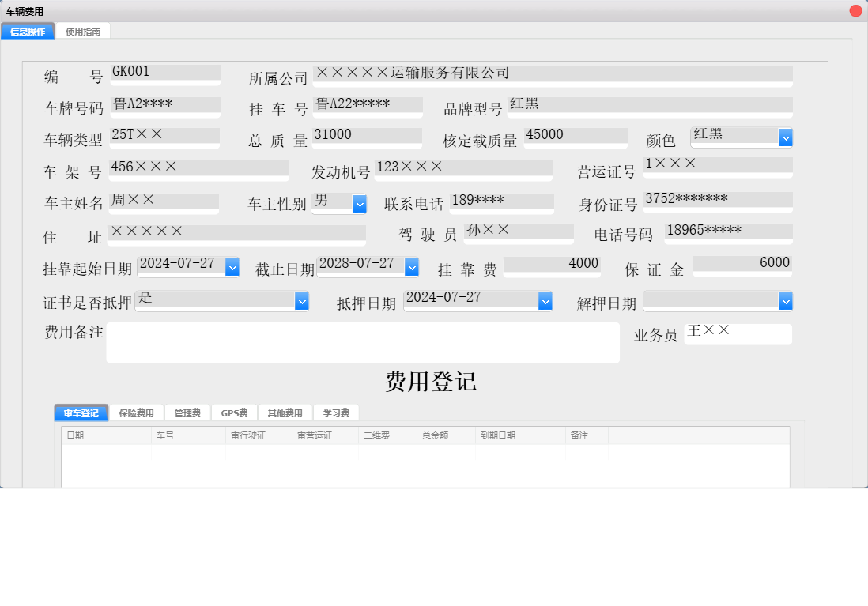Open the 解押日期 date dropdown
This screenshot has height=606, width=868.
click(x=785, y=300)
